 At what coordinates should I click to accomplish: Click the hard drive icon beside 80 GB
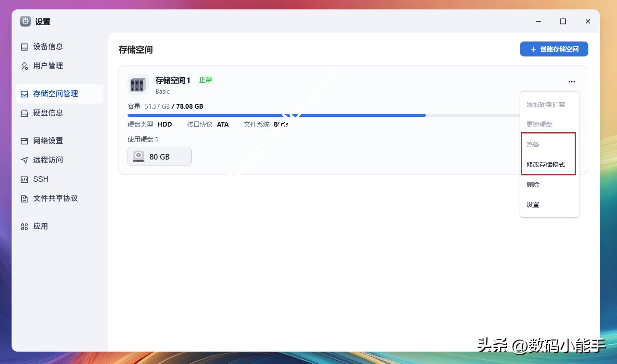[x=139, y=157]
